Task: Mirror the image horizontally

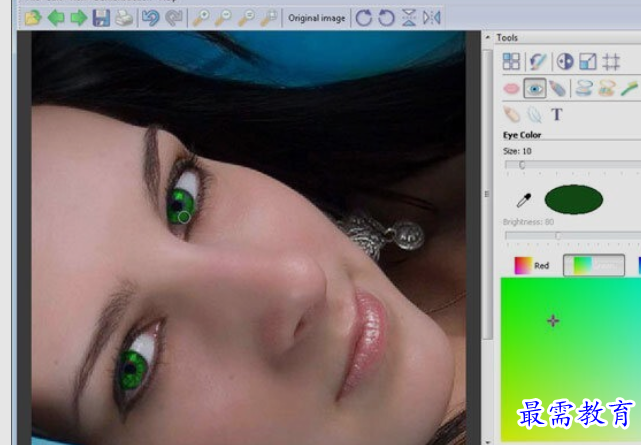Action: point(432,18)
